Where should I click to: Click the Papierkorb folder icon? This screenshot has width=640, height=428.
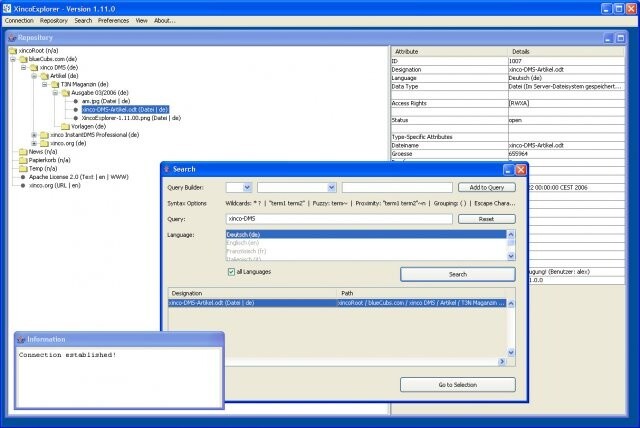click(x=24, y=160)
